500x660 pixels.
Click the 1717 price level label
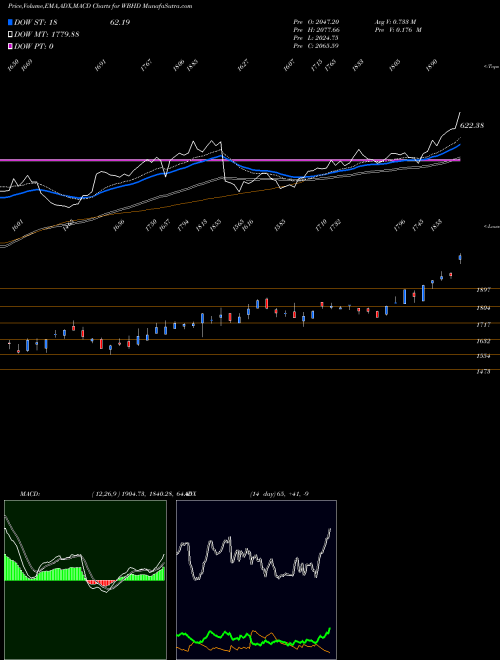coord(483,325)
